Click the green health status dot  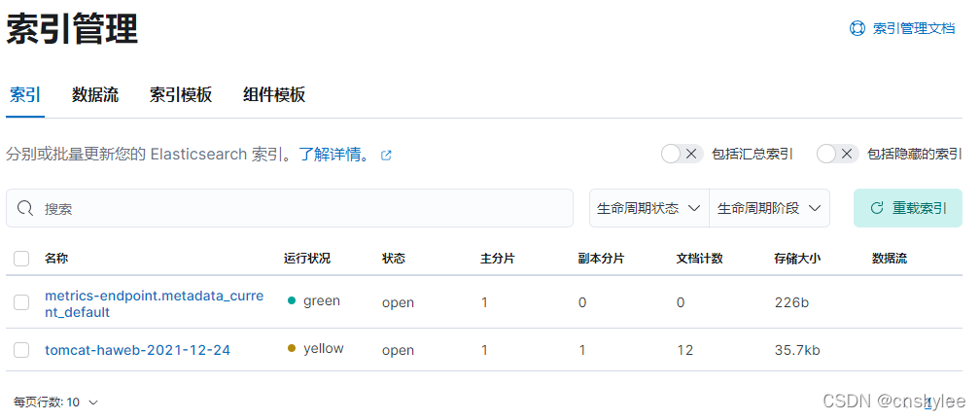(x=292, y=300)
